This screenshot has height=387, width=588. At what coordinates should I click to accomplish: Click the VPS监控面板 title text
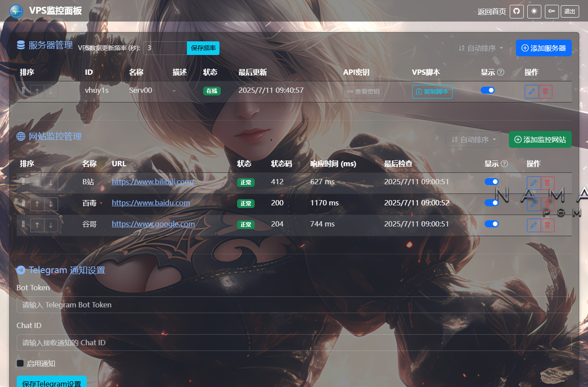point(55,11)
